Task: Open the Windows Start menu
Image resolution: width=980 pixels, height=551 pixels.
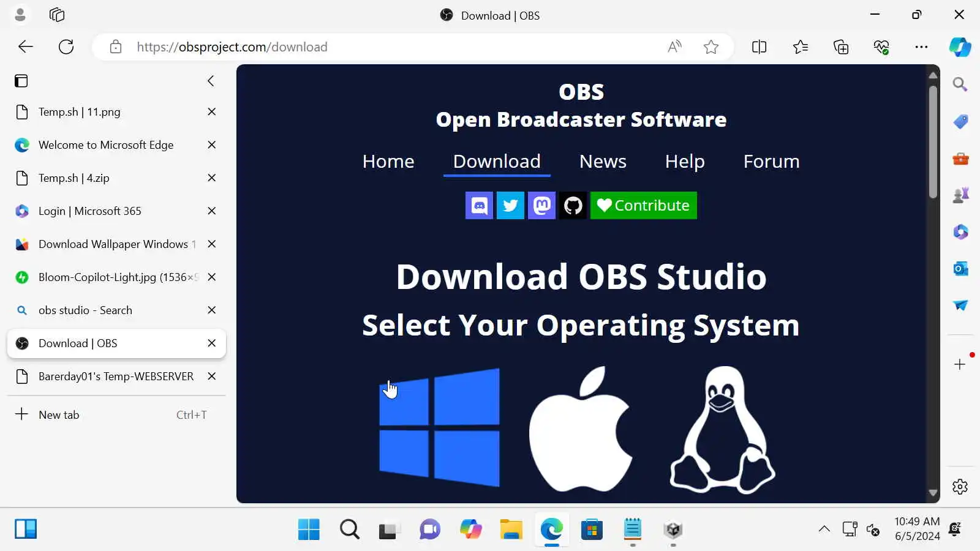Action: coord(309,530)
